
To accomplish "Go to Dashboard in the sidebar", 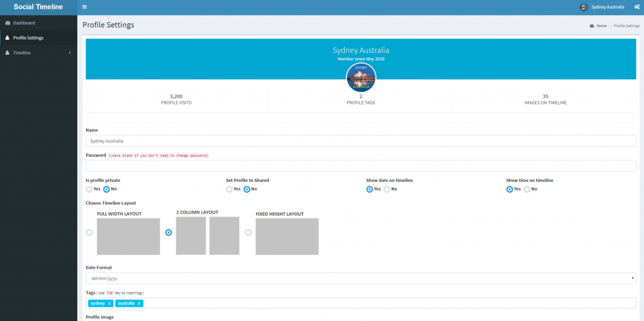I will pos(38,23).
